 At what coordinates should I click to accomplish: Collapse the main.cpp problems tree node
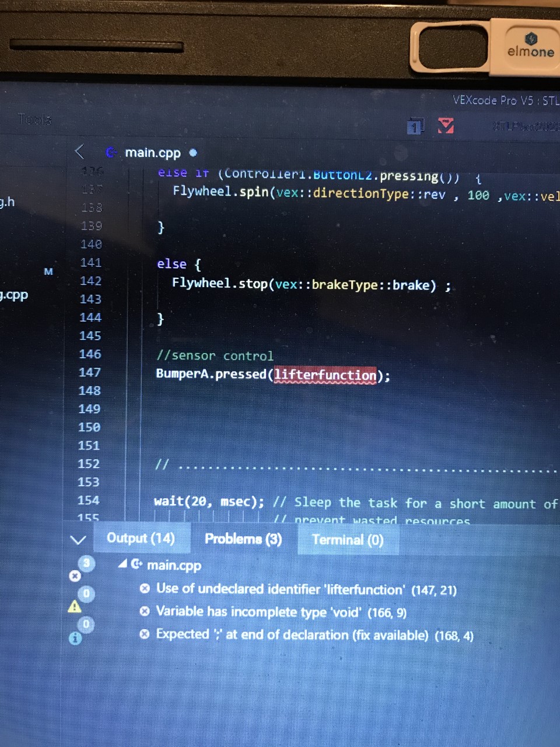[123, 564]
